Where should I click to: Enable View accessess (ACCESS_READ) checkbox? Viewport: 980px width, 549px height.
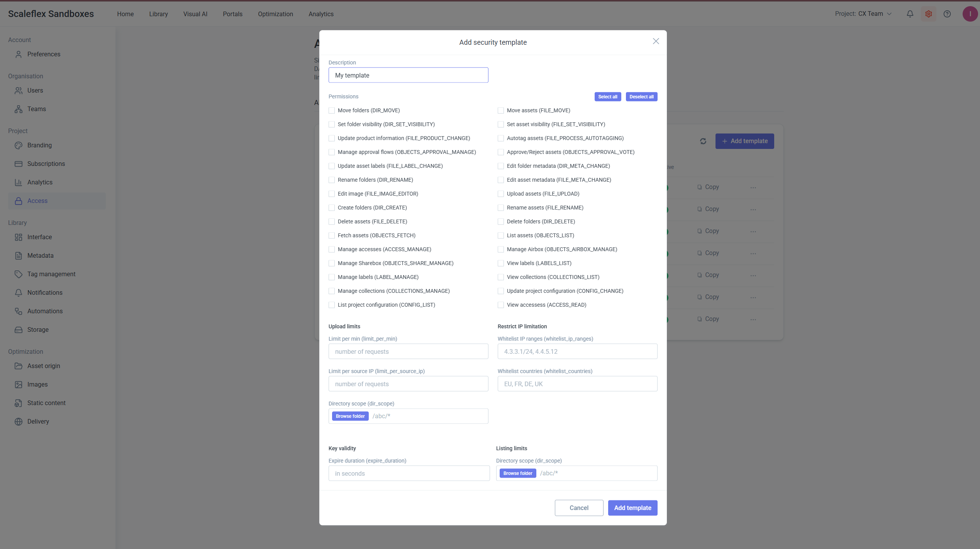501,305
